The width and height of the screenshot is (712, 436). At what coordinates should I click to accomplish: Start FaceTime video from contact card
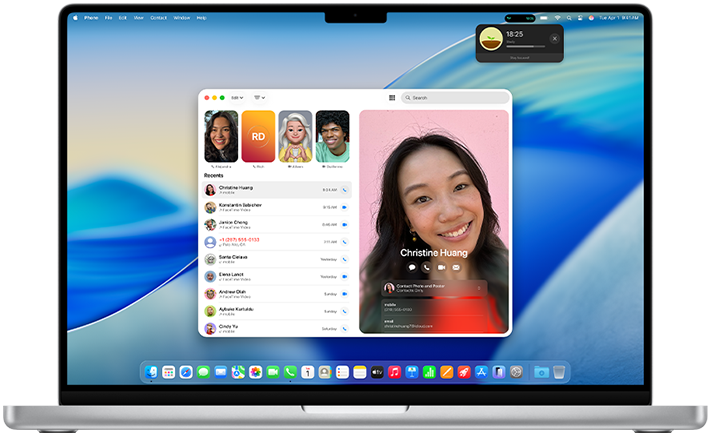(x=441, y=267)
